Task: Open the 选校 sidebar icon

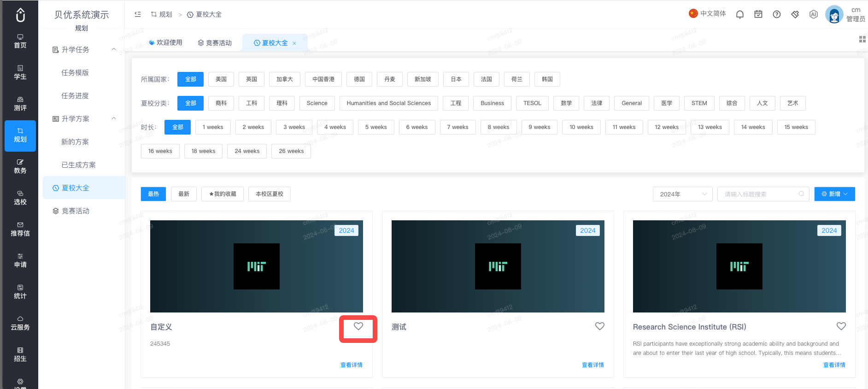Action: pyautogui.click(x=20, y=198)
